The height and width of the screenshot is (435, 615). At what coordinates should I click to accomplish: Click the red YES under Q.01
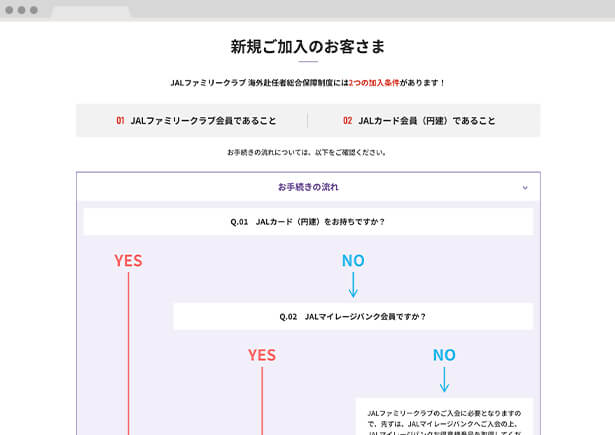pos(128,260)
